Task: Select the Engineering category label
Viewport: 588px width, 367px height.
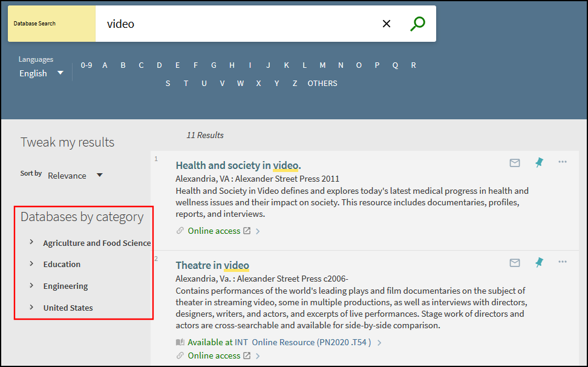Action: point(65,286)
